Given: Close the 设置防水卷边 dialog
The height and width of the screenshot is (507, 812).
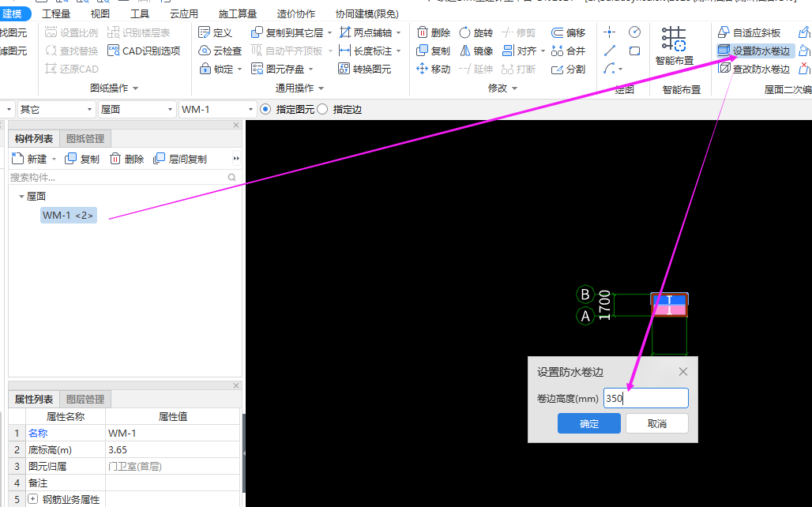Looking at the screenshot, I should 683,372.
